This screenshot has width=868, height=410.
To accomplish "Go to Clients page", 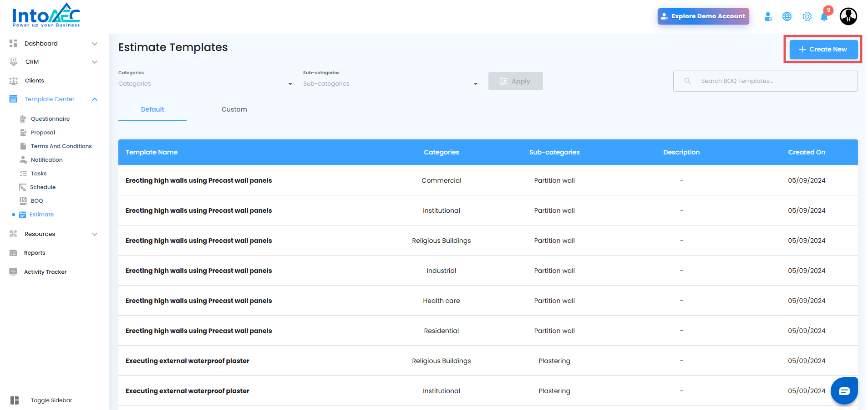I will pyautogui.click(x=35, y=81).
